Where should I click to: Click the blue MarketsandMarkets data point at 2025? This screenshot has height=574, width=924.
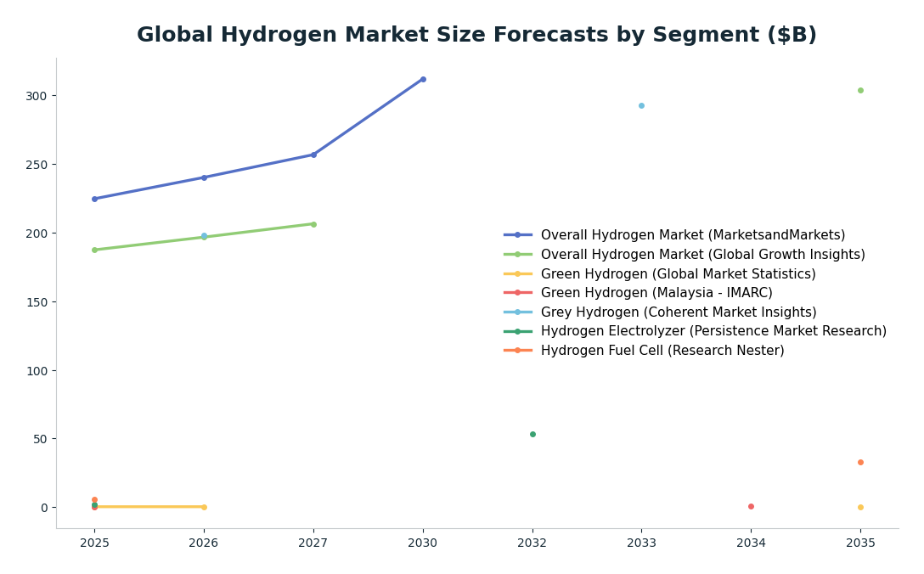point(95,200)
